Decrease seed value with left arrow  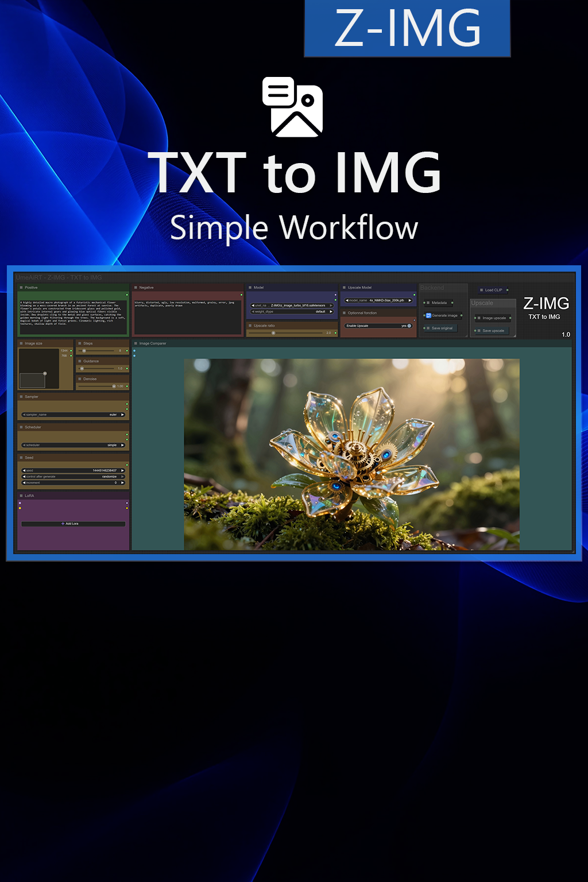click(24, 470)
